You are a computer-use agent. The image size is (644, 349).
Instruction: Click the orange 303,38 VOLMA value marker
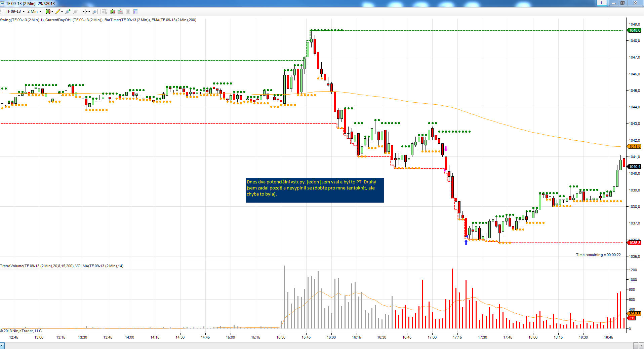coord(634,314)
